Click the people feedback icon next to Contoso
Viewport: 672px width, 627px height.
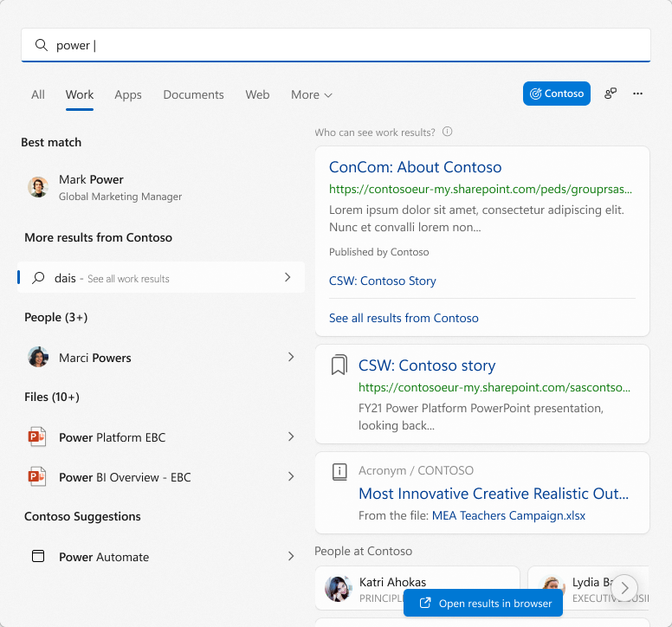click(611, 94)
